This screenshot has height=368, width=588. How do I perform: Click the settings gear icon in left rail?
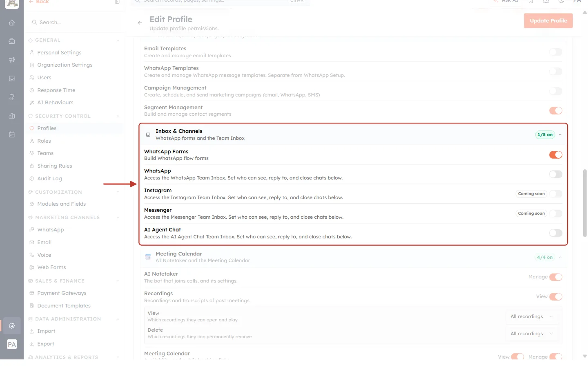12,326
